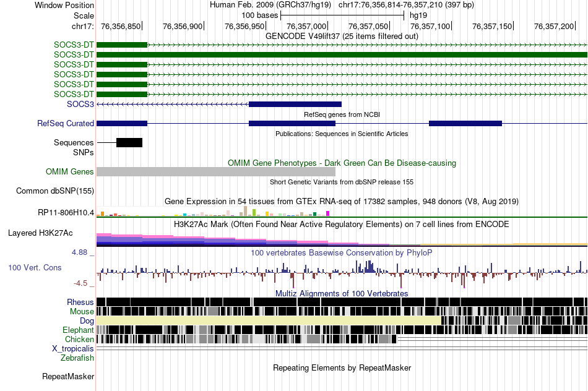Viewport: 588px width, 391px height.
Task: Click 100 vertebrates Basewise Conservation title
Action: pos(341,252)
